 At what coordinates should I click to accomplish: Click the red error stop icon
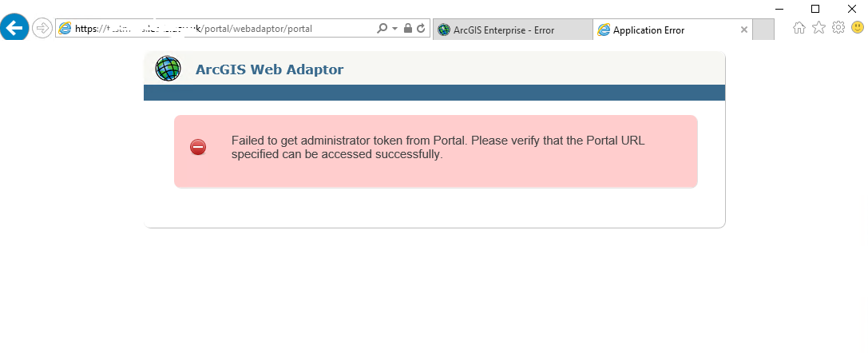tap(198, 147)
